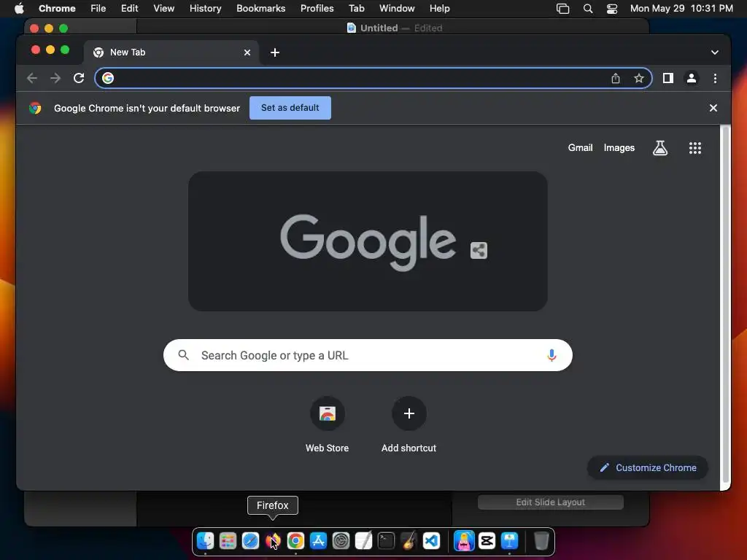Open Keynote from the Dock
Image resolution: width=747 pixels, height=560 pixels.
pos(509,541)
